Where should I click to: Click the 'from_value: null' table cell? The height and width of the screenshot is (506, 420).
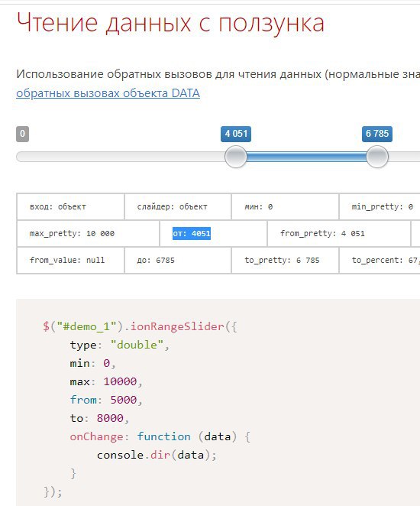(x=70, y=260)
